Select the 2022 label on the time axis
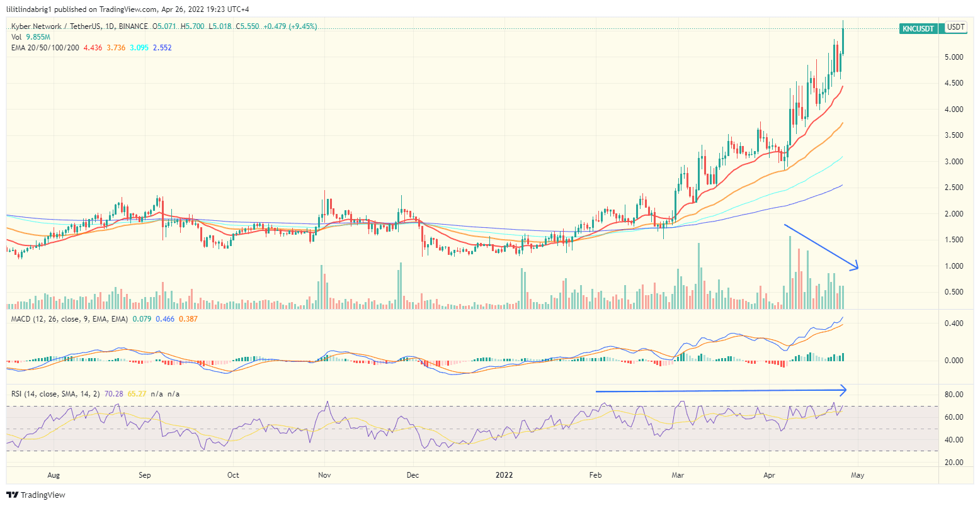980x506 pixels. pos(504,476)
